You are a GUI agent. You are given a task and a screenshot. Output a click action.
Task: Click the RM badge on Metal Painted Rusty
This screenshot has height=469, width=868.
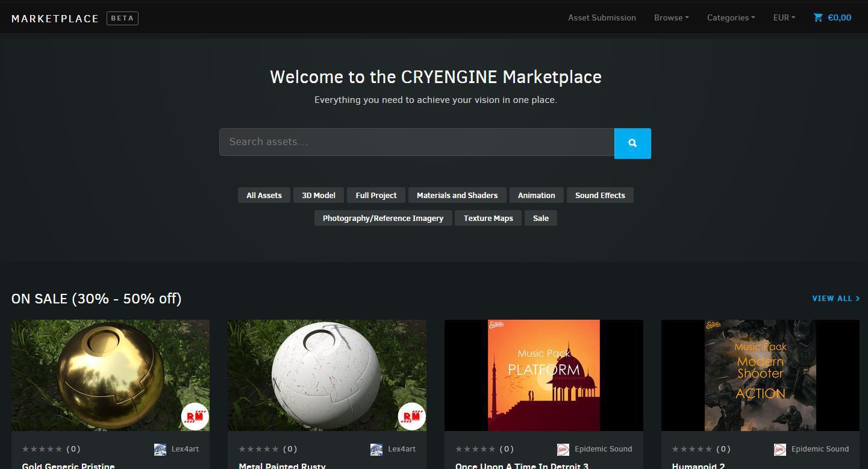pos(412,416)
